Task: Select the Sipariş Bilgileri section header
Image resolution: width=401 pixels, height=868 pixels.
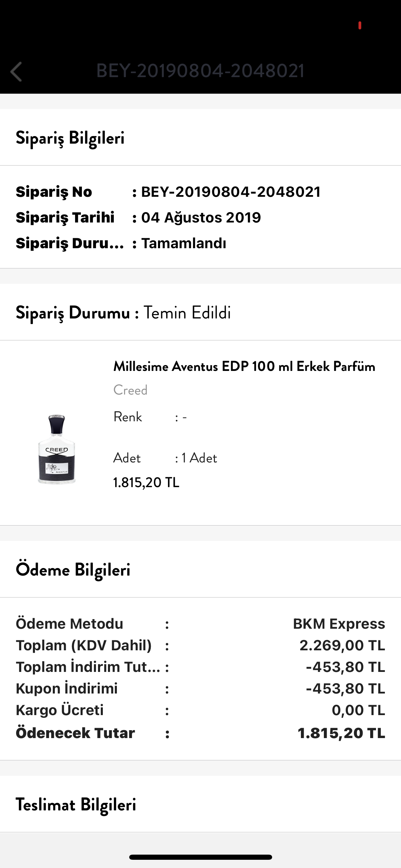Action: click(70, 137)
